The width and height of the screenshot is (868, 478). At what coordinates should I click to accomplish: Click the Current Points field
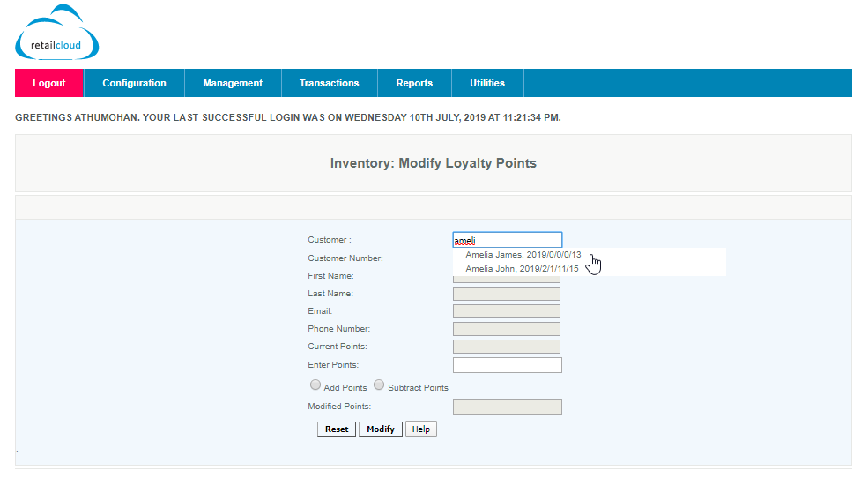[507, 347]
